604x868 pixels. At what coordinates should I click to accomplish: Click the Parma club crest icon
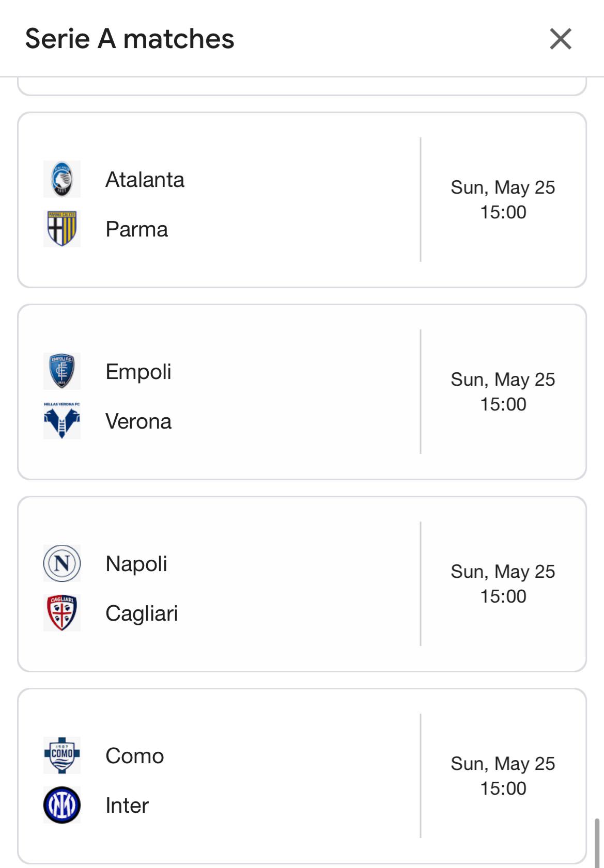pos(62,229)
